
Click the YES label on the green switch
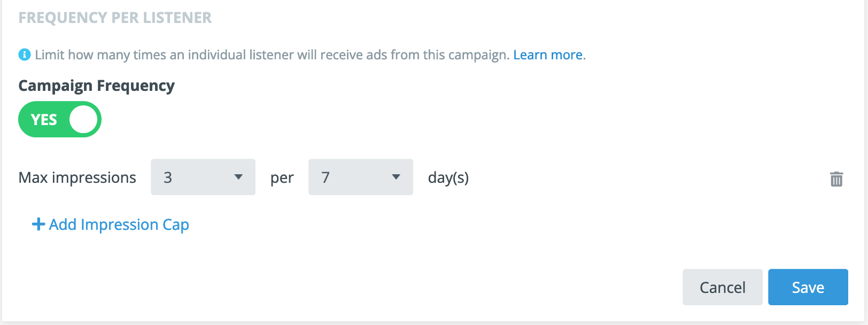coord(44,120)
